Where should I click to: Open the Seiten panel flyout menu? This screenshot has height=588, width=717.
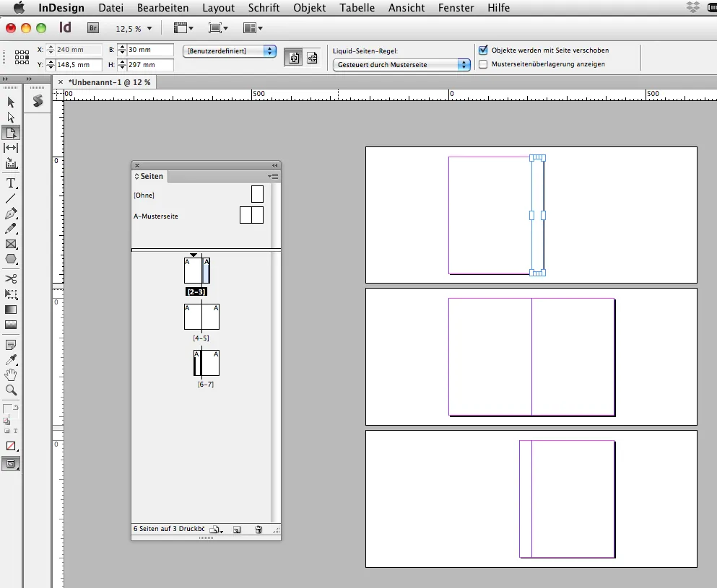(274, 176)
